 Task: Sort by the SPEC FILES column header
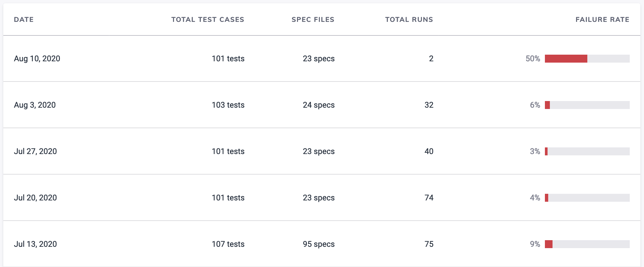click(x=313, y=20)
